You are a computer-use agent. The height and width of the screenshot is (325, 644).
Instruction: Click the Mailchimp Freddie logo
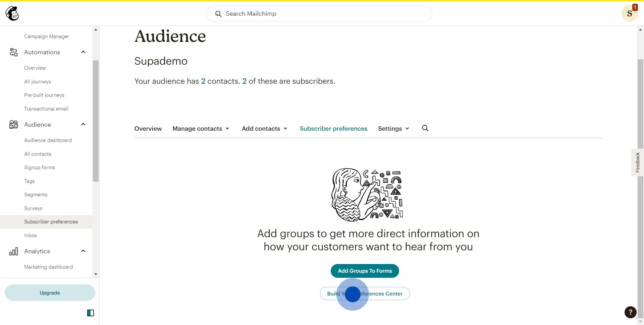coord(12,13)
